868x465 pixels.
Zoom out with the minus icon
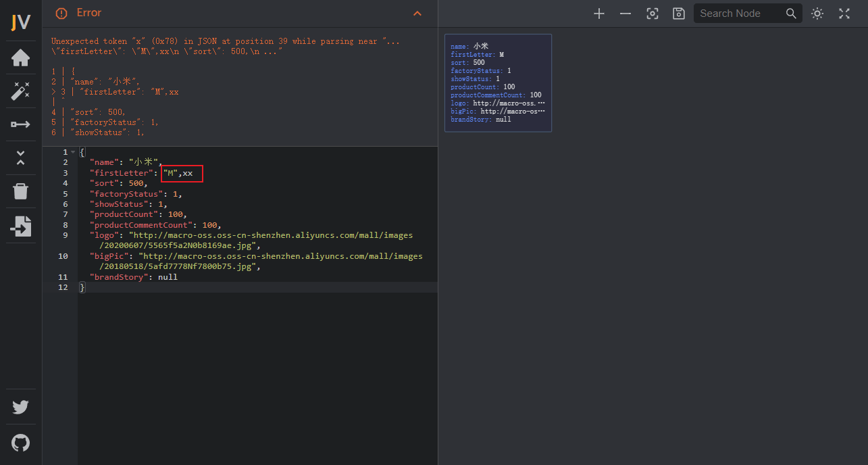coord(626,14)
